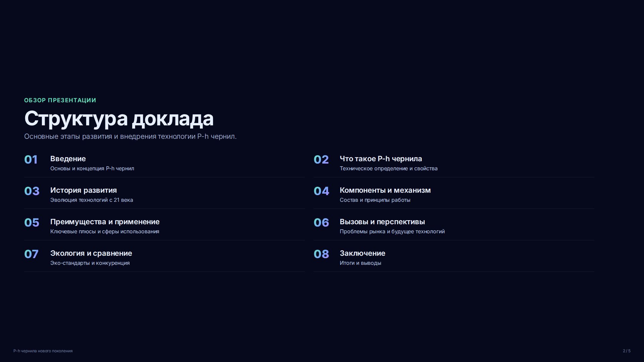Click section number 01
The height and width of the screenshot is (362, 644).
pyautogui.click(x=31, y=160)
